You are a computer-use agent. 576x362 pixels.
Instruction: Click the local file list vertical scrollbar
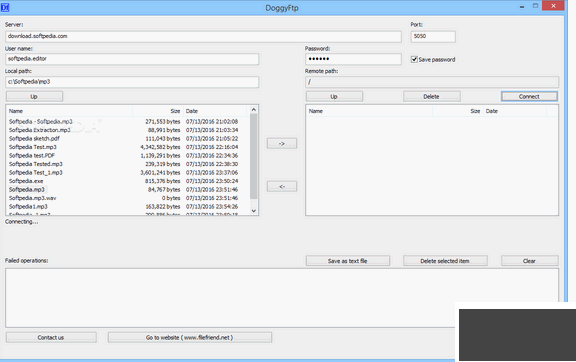pyautogui.click(x=253, y=156)
